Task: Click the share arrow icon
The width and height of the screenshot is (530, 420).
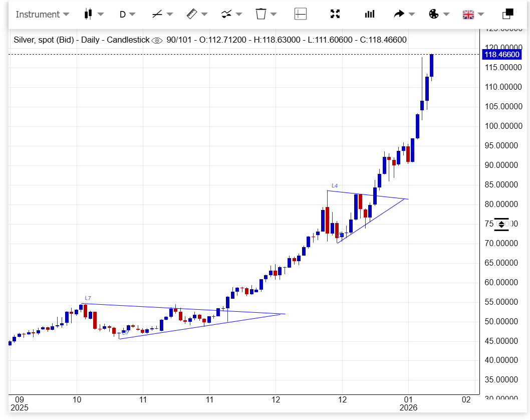Action: coord(399,14)
